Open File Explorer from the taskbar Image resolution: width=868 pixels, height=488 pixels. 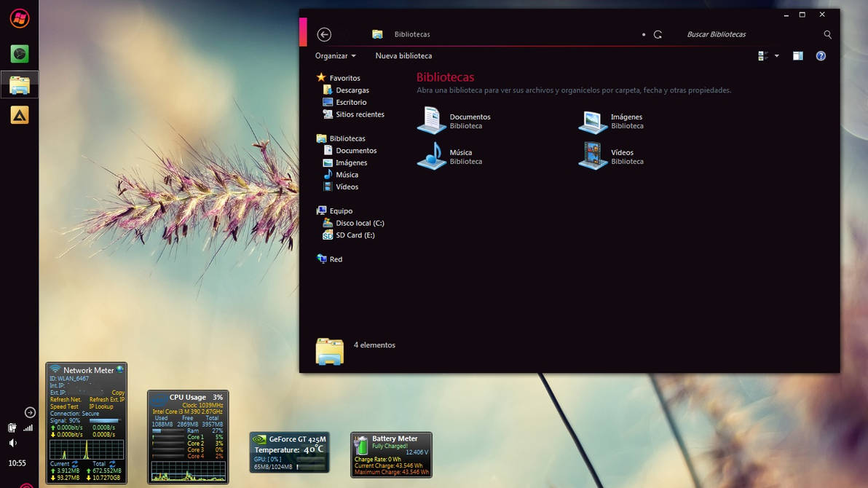20,84
